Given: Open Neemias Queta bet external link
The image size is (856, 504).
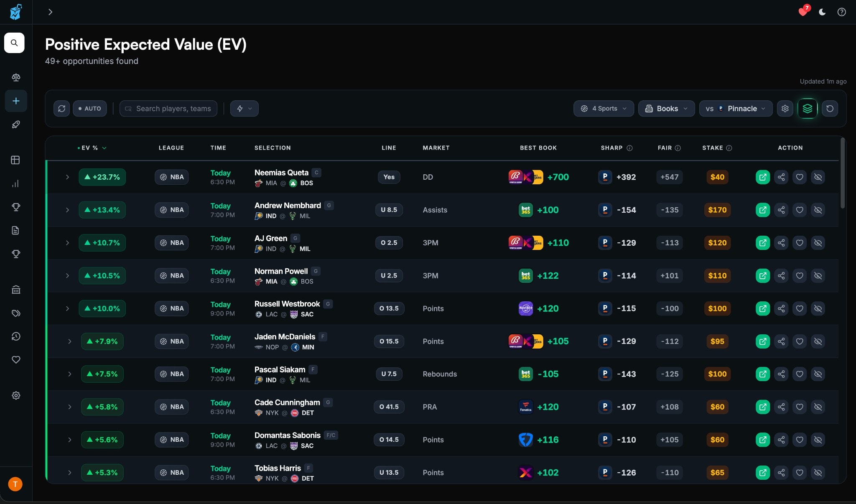Looking at the screenshot, I should tap(762, 177).
